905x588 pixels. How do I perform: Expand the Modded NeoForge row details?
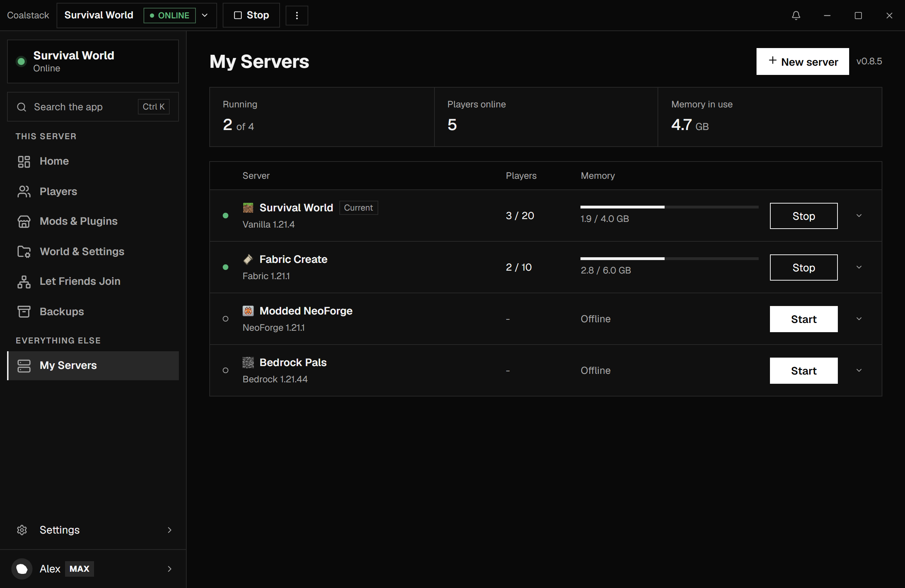click(859, 319)
